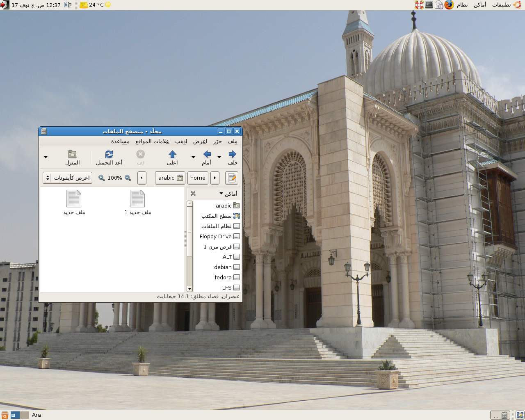Open the ملف (File) menu
525x420 pixels.
(x=233, y=142)
